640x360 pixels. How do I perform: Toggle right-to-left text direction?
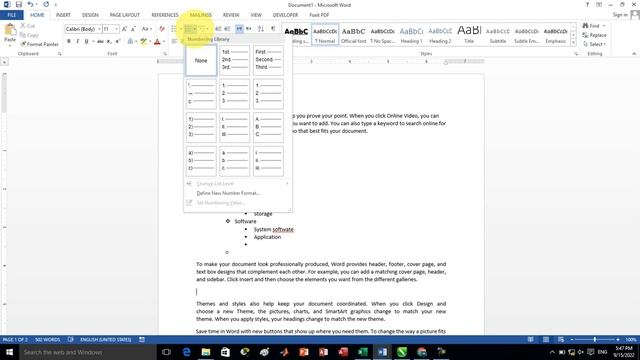(249, 29)
